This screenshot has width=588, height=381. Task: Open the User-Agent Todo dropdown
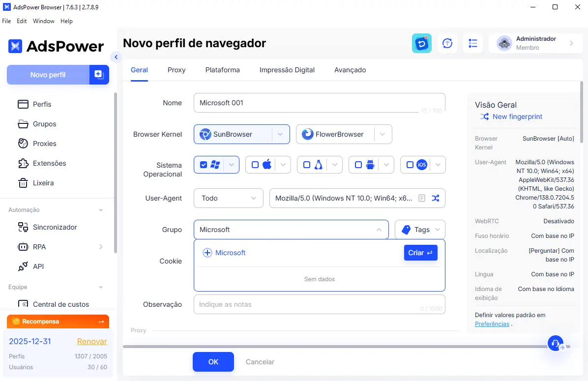(229, 198)
